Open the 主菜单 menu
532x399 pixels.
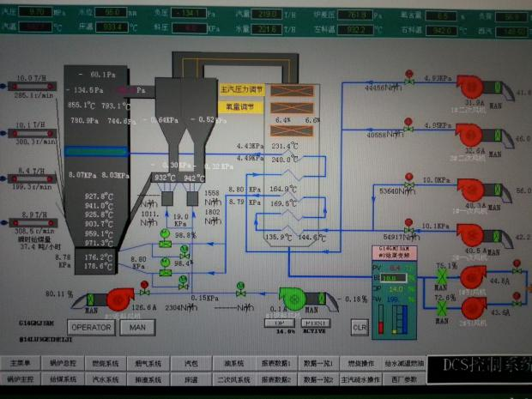coord(21,363)
